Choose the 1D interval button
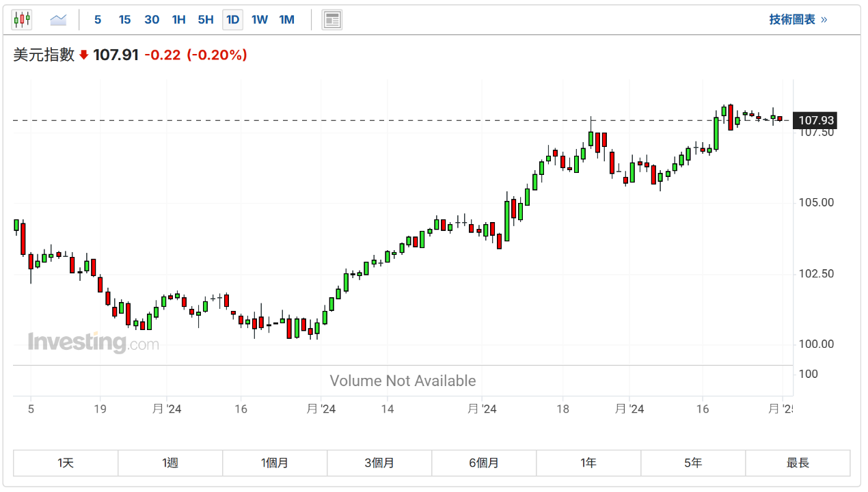 (233, 20)
